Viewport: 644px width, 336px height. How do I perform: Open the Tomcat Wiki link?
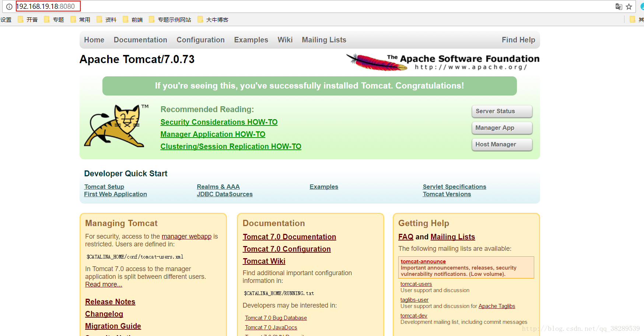tap(264, 261)
